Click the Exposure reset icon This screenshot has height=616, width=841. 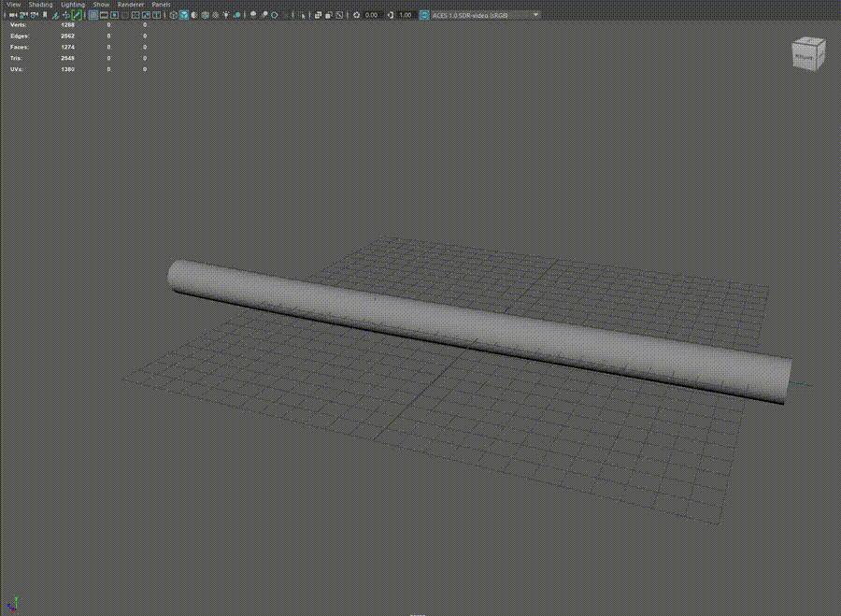tap(356, 15)
